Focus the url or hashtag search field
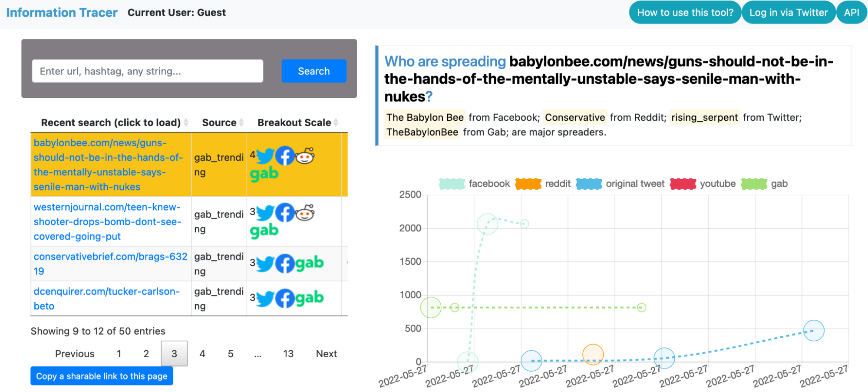The height and width of the screenshot is (392, 868). [x=147, y=71]
